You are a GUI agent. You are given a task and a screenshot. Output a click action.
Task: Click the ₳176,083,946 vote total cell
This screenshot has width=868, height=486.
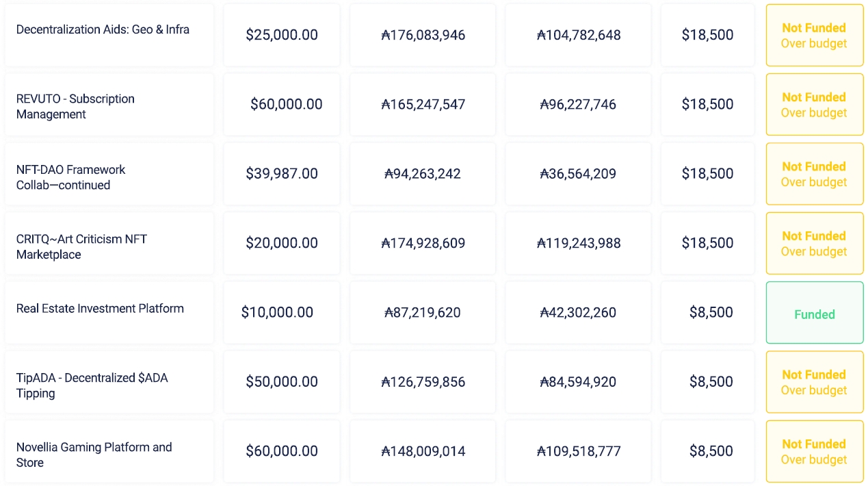(423, 35)
